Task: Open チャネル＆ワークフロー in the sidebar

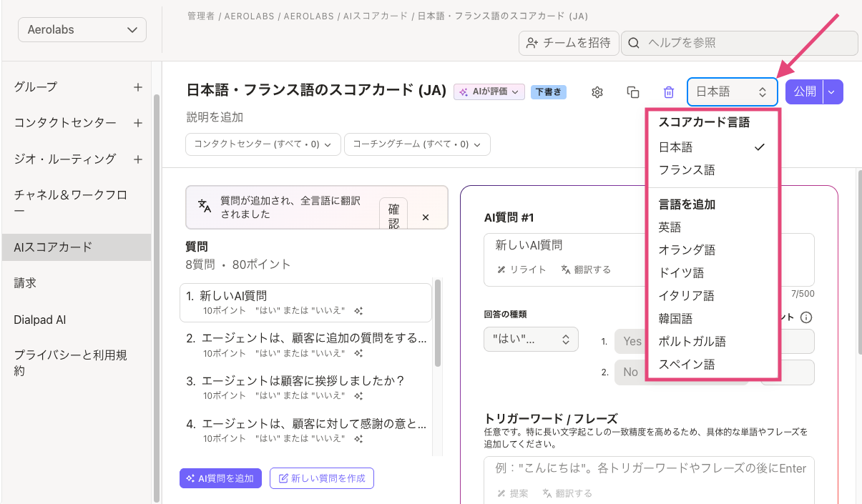Action: [x=71, y=202]
